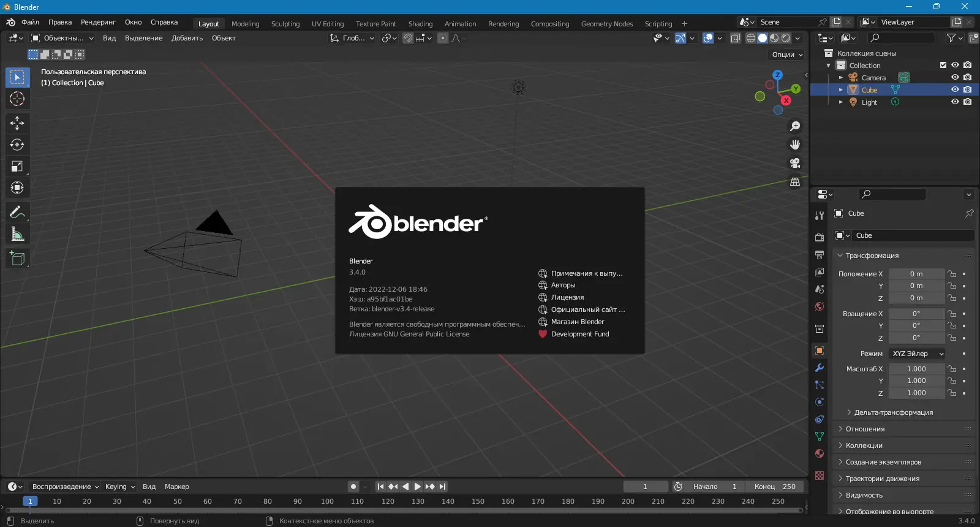Click the Масштаб X value slider

(916, 369)
